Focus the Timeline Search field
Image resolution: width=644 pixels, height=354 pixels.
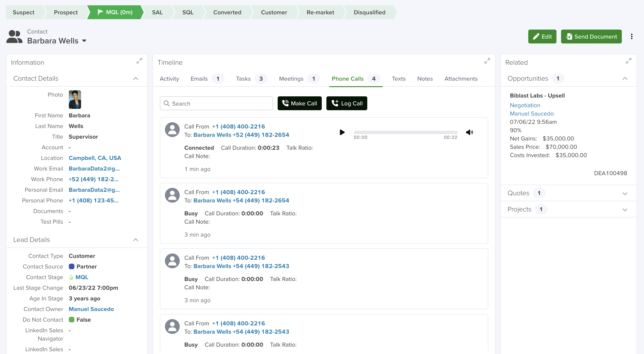[216, 103]
